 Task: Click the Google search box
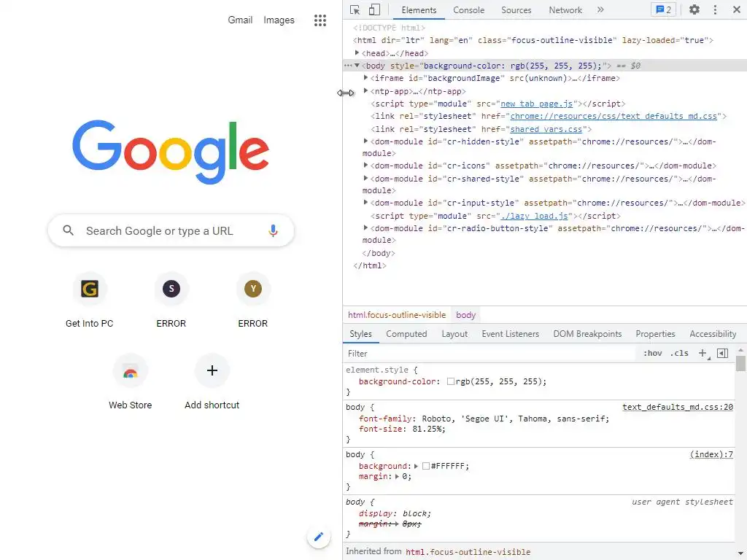coord(171,230)
